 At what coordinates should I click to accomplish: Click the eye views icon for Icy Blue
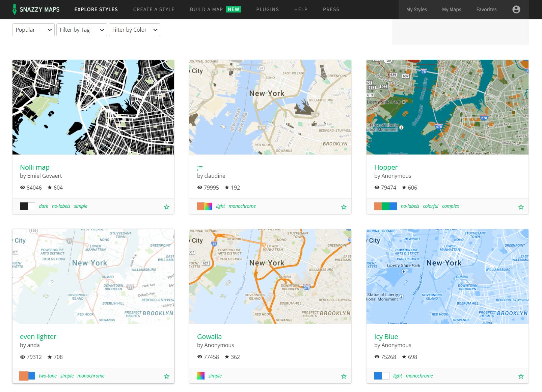click(377, 357)
